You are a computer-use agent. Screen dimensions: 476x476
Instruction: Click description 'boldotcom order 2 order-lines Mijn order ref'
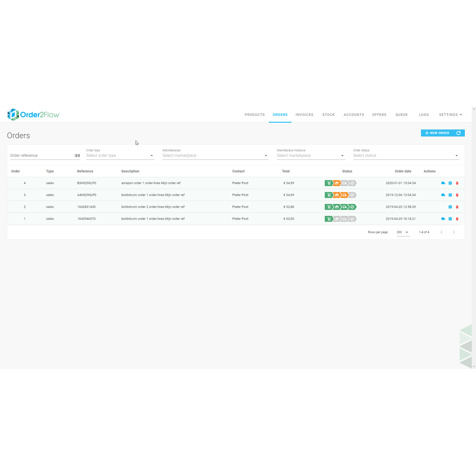coord(153,207)
